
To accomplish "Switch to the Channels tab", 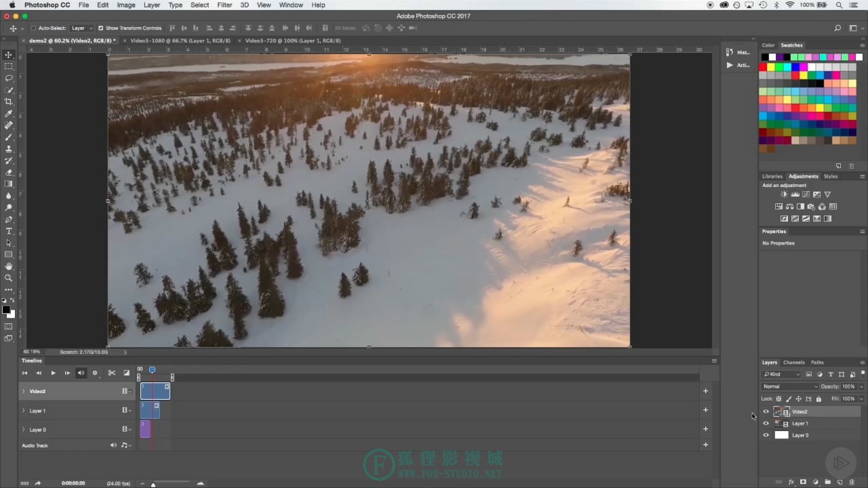I will tap(793, 363).
